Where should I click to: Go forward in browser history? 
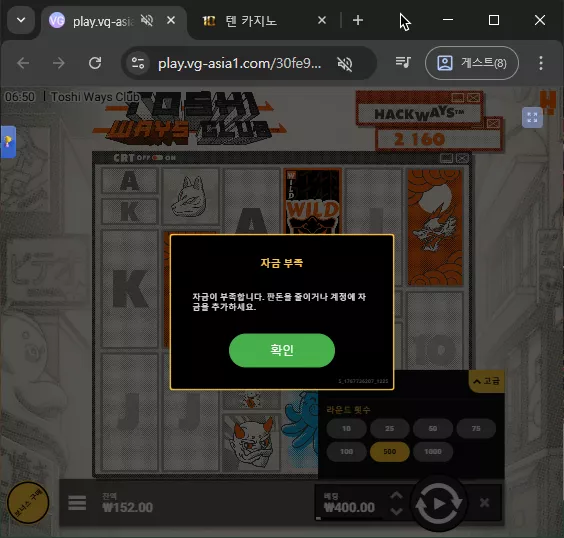59,63
